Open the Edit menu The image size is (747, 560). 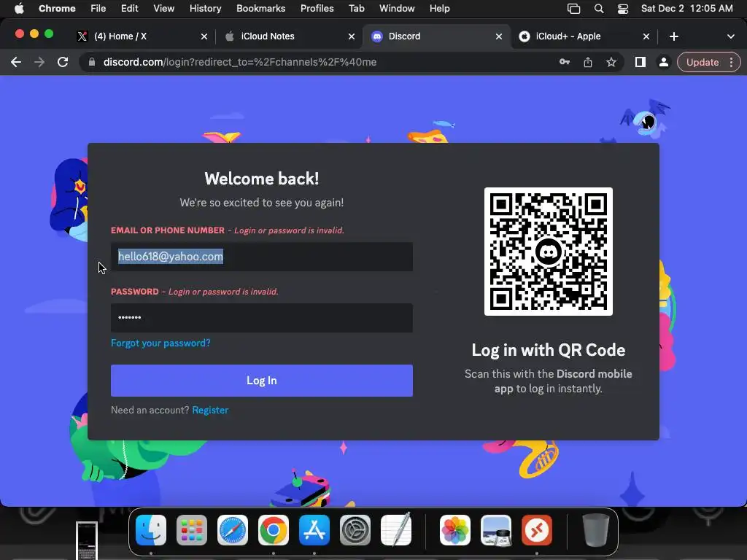[x=129, y=9]
